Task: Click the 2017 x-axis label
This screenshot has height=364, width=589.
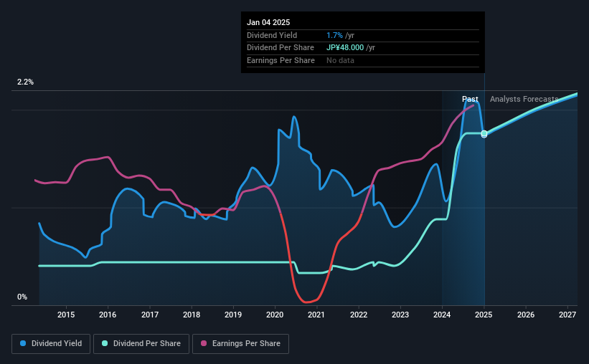Action: click(x=150, y=315)
